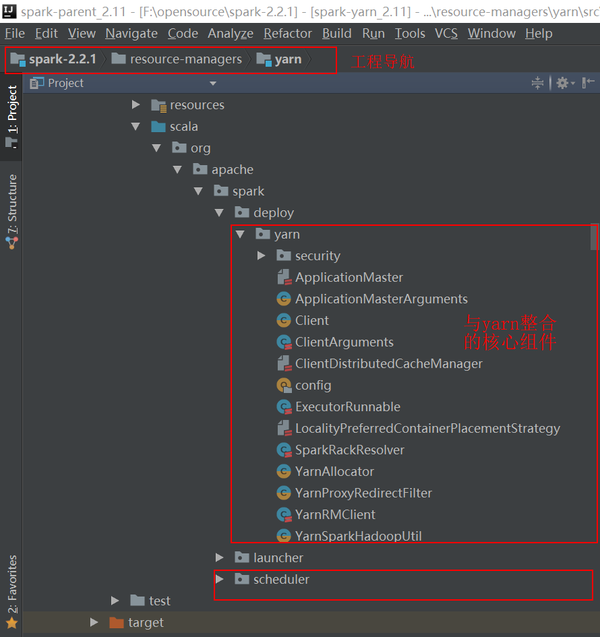The image size is (600, 637).
Task: Expand the target folder arrow
Action: point(94,622)
